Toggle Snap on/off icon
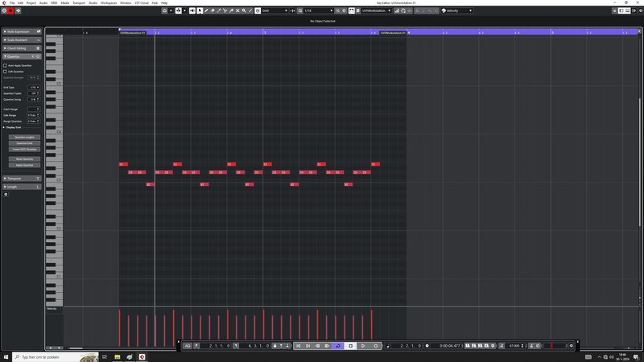Screen dimensions: 644x362 coord(258,10)
